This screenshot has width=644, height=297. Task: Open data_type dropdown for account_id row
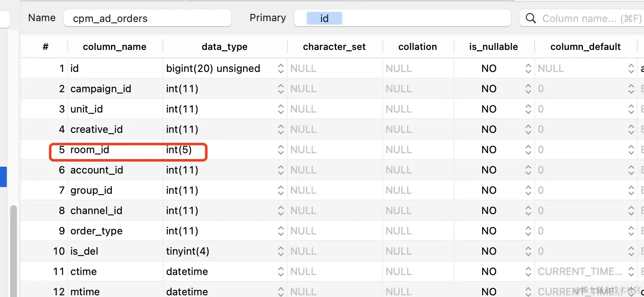point(280,170)
